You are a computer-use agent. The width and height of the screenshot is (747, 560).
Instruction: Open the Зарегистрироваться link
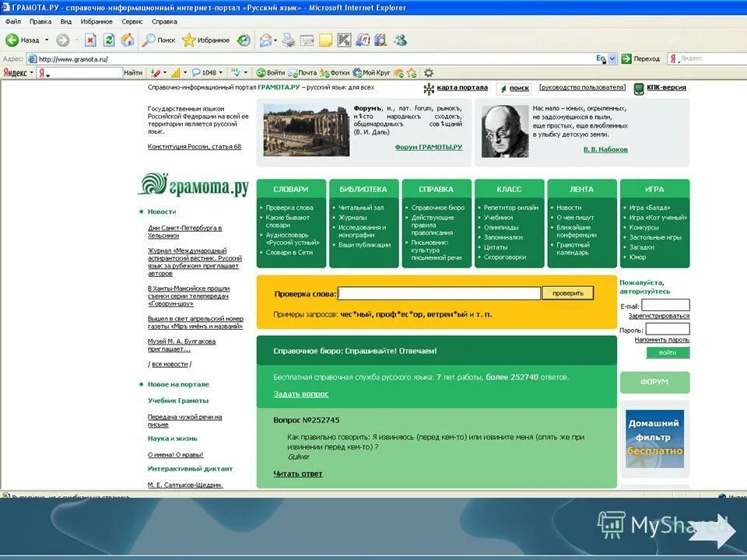click(x=659, y=316)
